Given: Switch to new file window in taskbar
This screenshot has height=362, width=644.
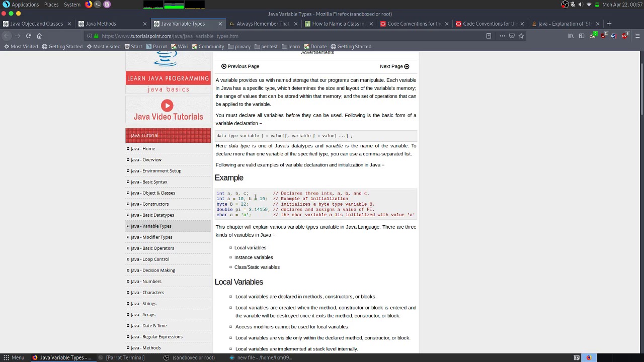Looking at the screenshot, I should tap(261, 357).
